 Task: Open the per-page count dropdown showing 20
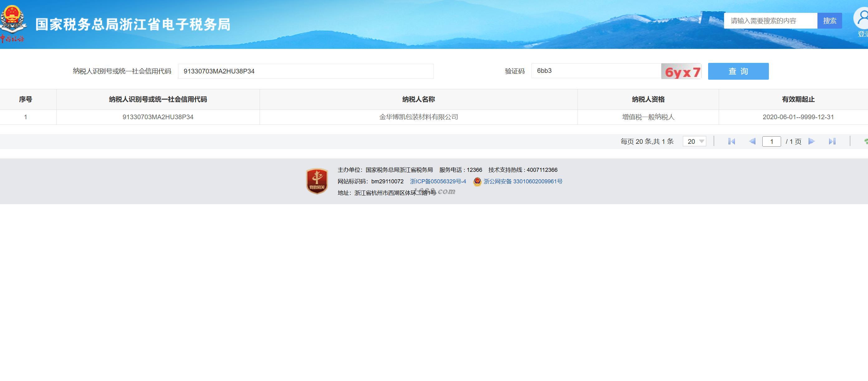click(694, 141)
